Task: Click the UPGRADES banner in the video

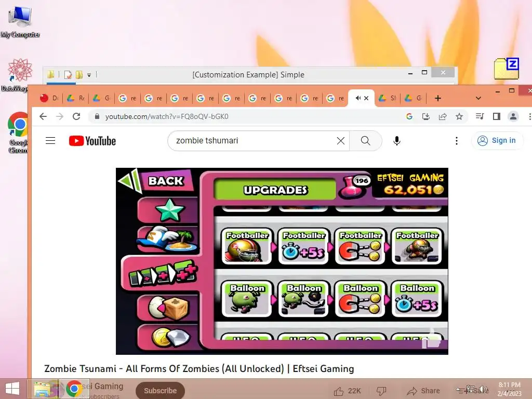Action: (275, 189)
